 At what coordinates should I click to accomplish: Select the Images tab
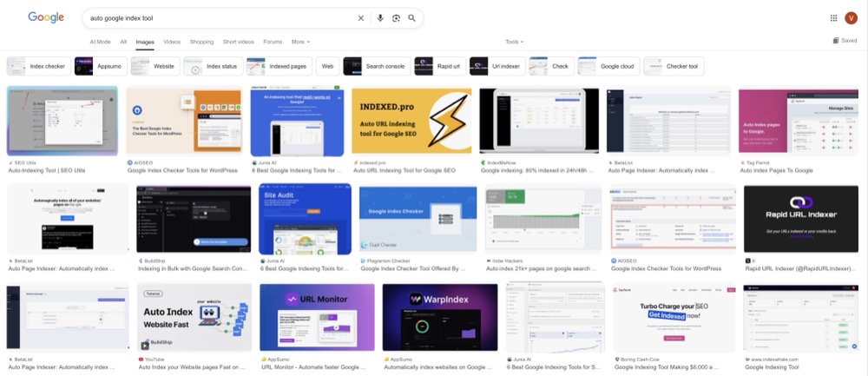[145, 42]
